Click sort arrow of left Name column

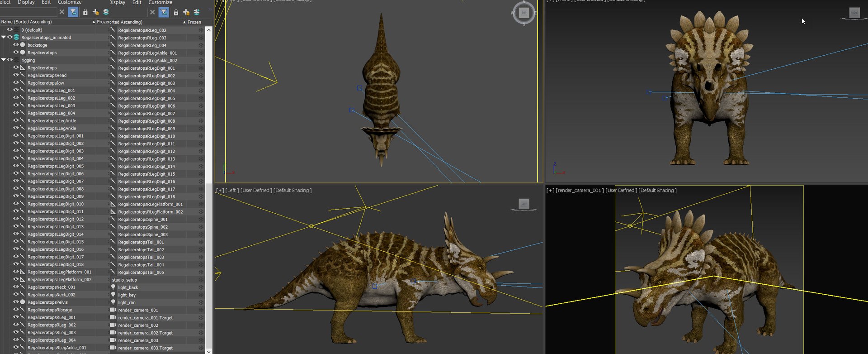(94, 22)
